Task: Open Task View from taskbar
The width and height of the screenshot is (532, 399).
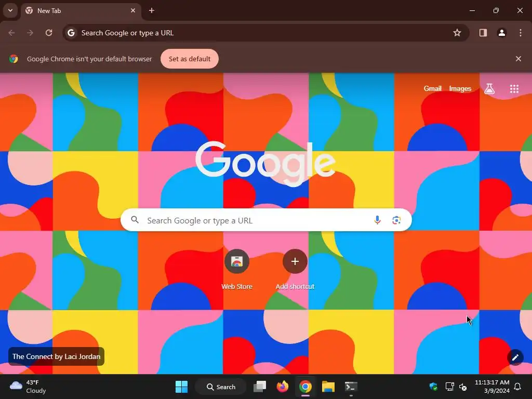Action: pyautogui.click(x=260, y=387)
